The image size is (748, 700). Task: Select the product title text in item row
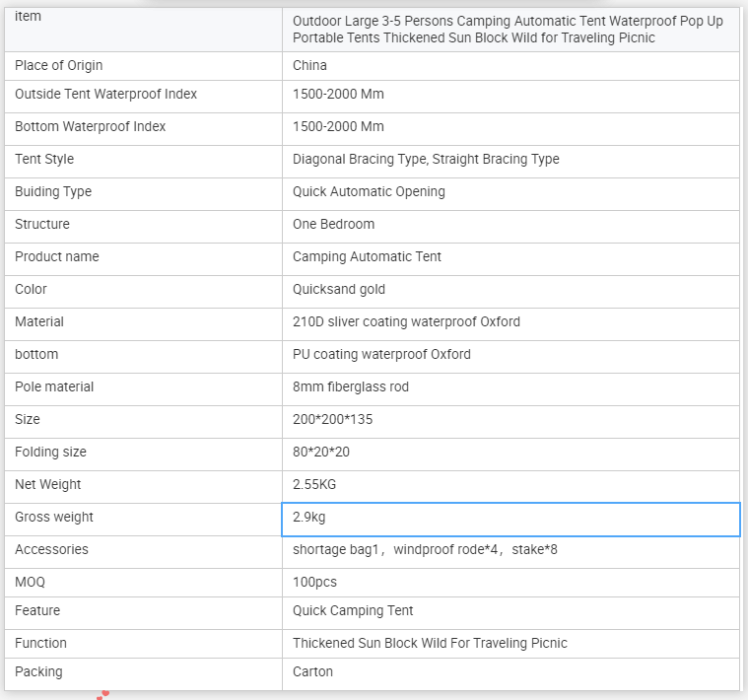click(510, 30)
